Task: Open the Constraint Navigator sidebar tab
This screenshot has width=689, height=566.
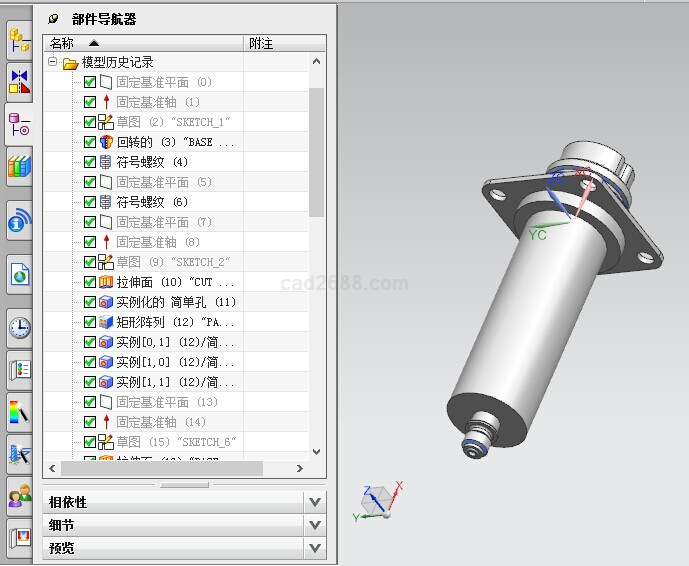Action: coord(19,81)
